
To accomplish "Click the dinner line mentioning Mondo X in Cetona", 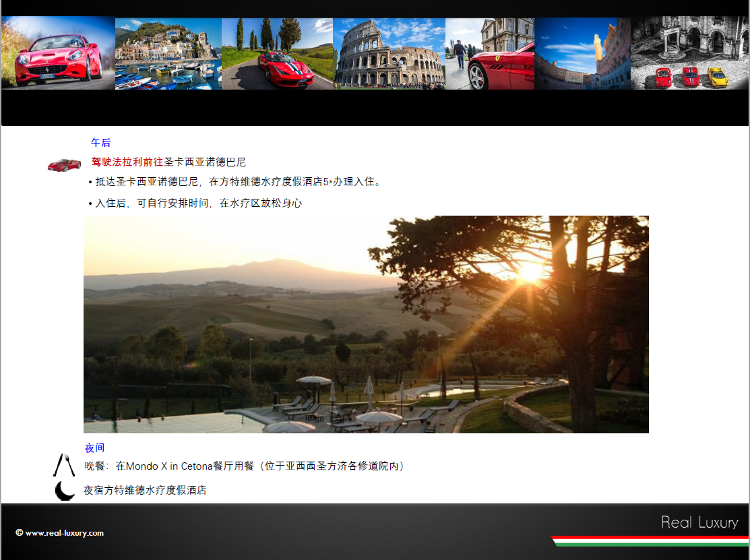I will tap(245, 466).
